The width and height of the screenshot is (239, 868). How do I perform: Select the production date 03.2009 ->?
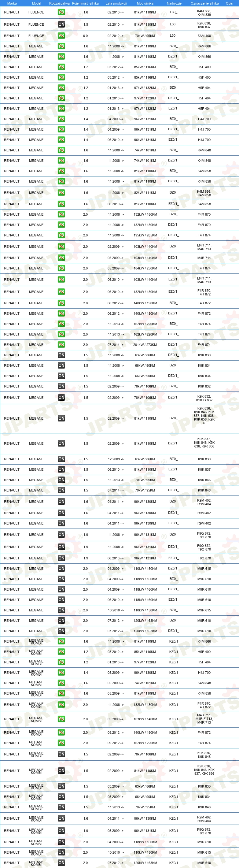coord(116,786)
